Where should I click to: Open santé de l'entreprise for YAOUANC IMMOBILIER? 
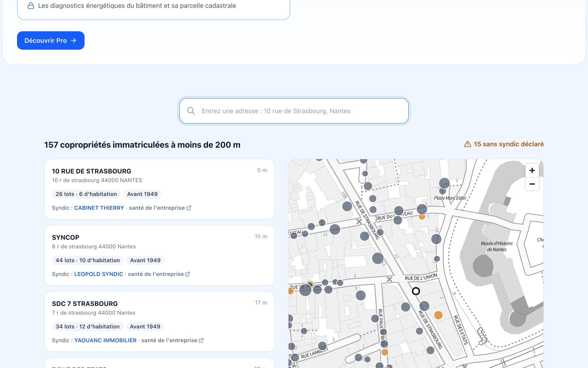172,340
